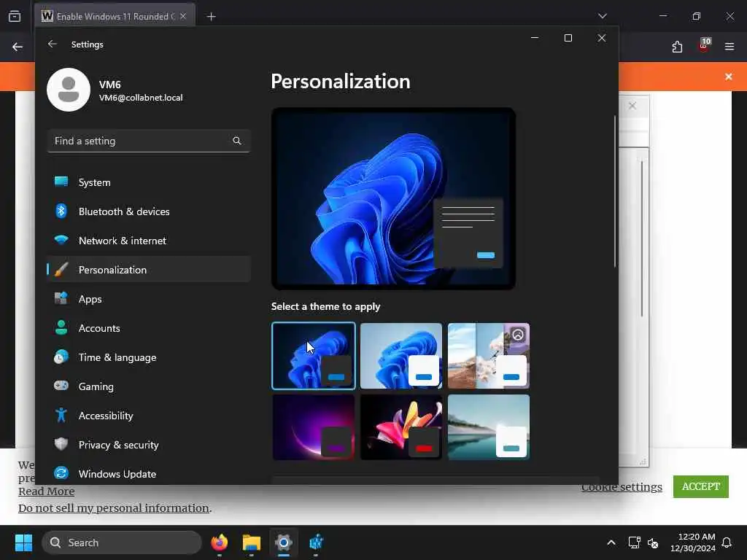Dismiss the orange banner with X

coord(729,77)
